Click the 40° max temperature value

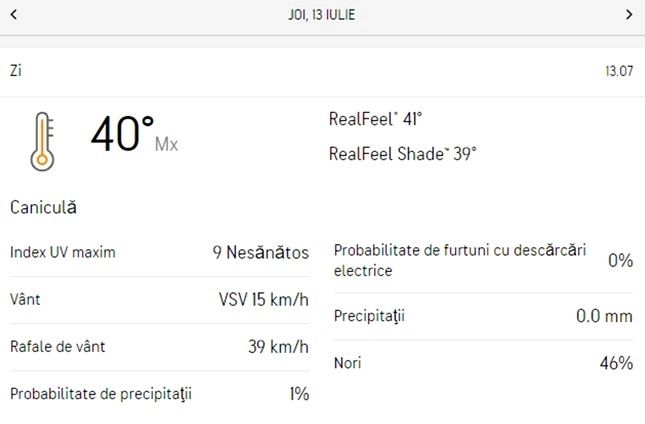click(x=122, y=135)
